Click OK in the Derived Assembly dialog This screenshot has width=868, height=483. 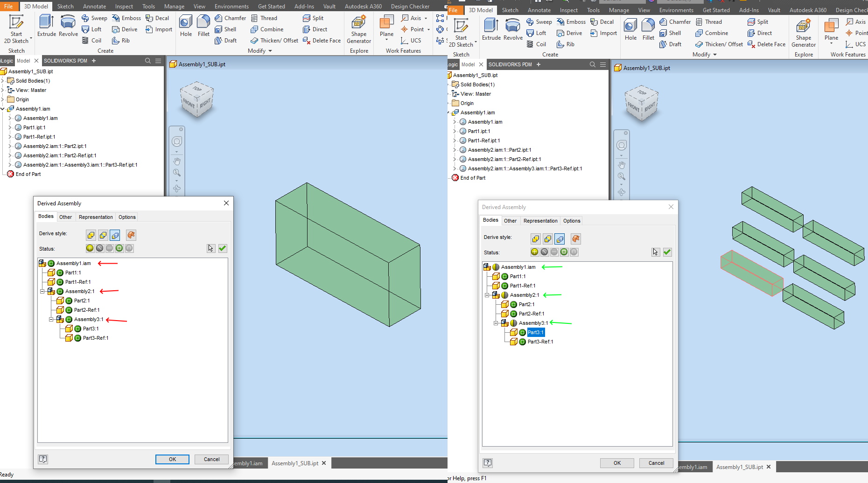(x=172, y=459)
